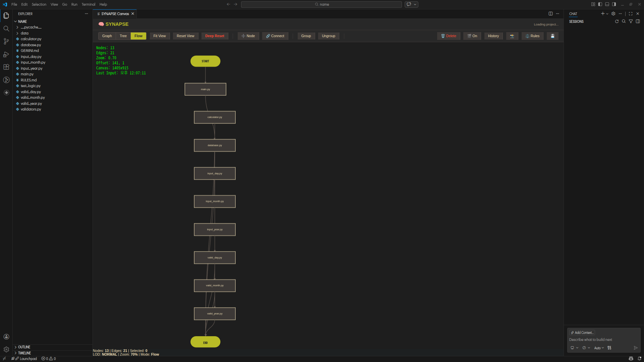
Task: Expand the data folder
Action: click(24, 33)
